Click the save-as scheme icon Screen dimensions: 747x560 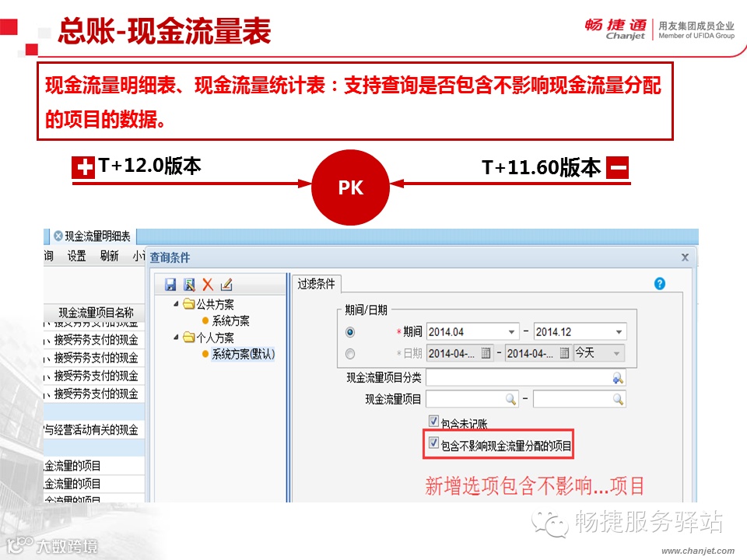[189, 285]
